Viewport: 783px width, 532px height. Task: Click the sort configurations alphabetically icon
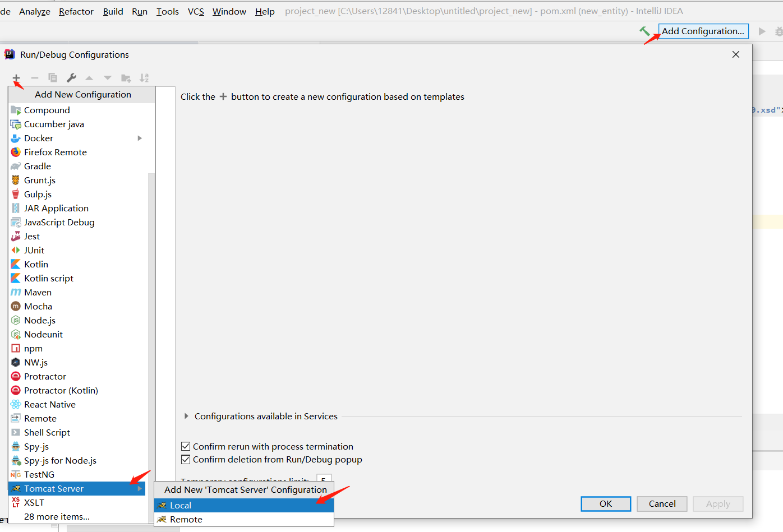(144, 78)
